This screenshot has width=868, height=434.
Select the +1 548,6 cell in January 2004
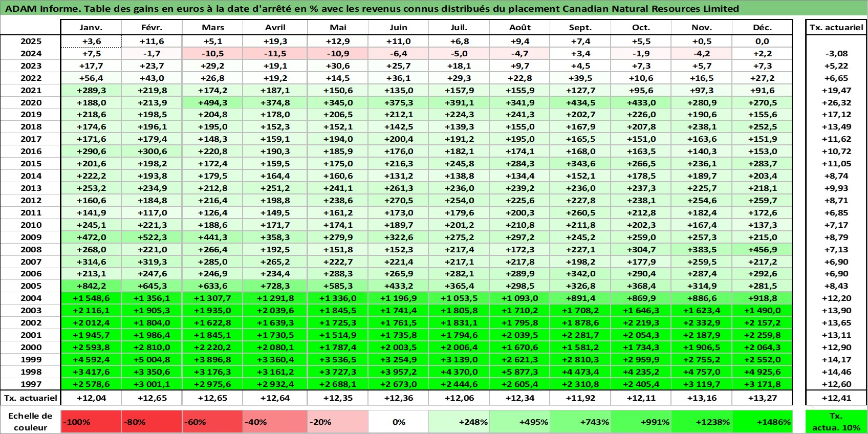pyautogui.click(x=91, y=298)
